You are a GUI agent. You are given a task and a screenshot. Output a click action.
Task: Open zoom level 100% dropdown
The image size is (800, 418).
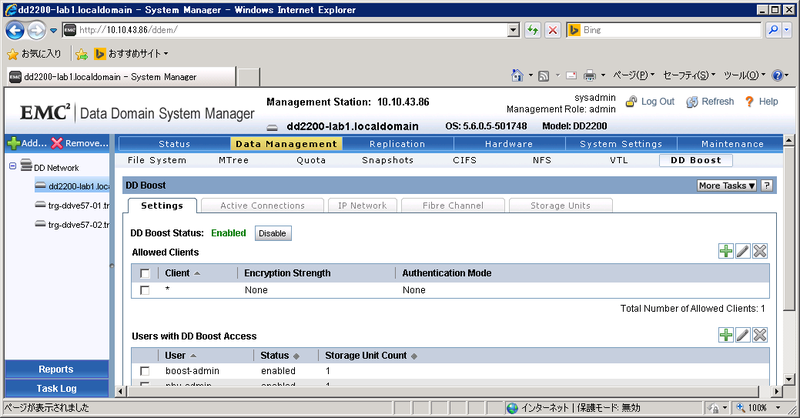778,407
